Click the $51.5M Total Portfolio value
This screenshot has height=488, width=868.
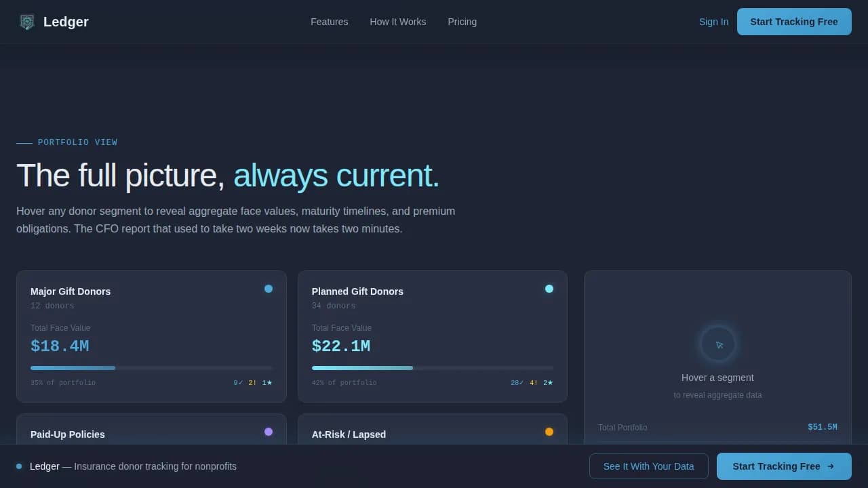tap(823, 427)
